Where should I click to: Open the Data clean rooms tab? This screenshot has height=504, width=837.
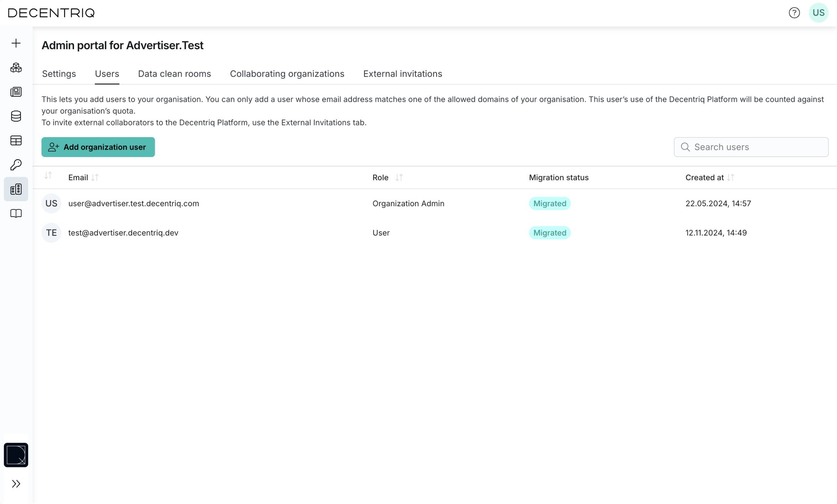click(x=175, y=74)
